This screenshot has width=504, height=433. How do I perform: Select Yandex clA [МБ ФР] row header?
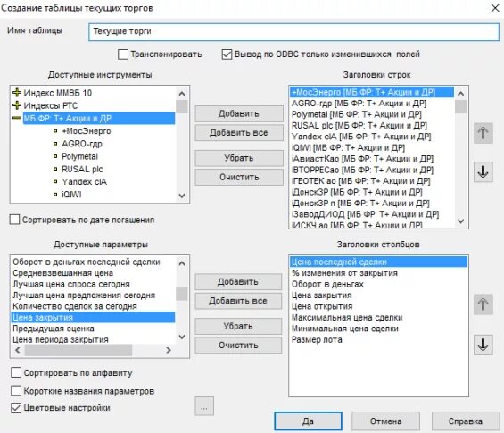point(372,137)
